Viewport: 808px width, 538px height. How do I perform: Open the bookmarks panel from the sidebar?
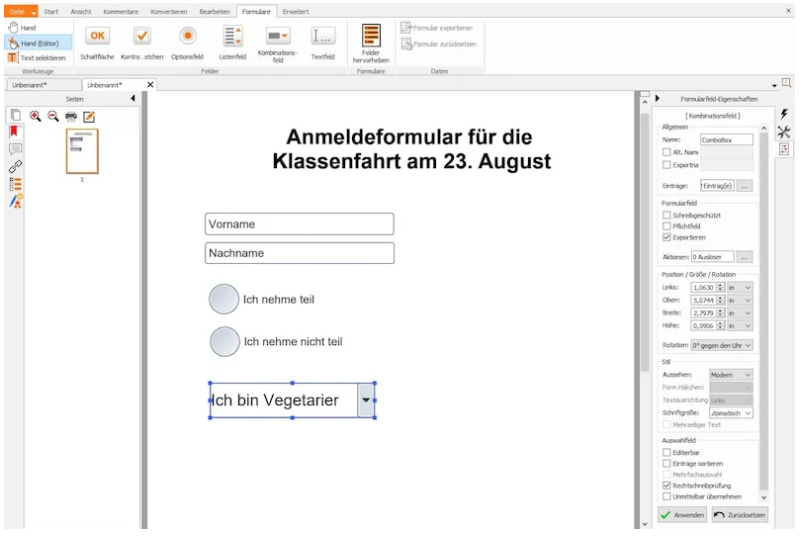coord(15,131)
